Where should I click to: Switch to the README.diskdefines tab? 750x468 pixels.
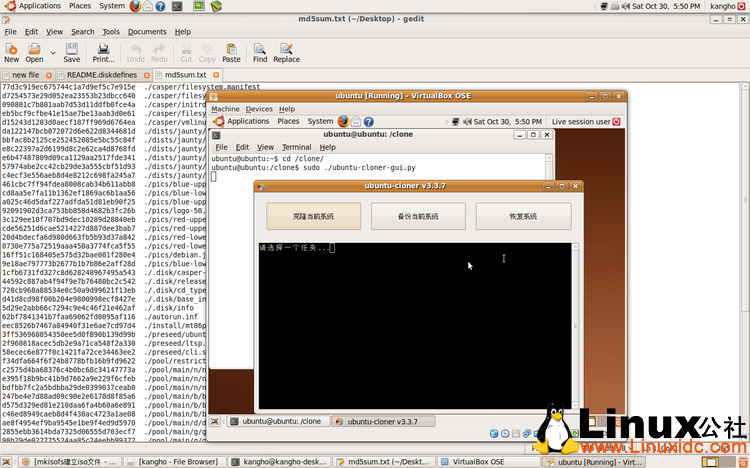(x=102, y=75)
